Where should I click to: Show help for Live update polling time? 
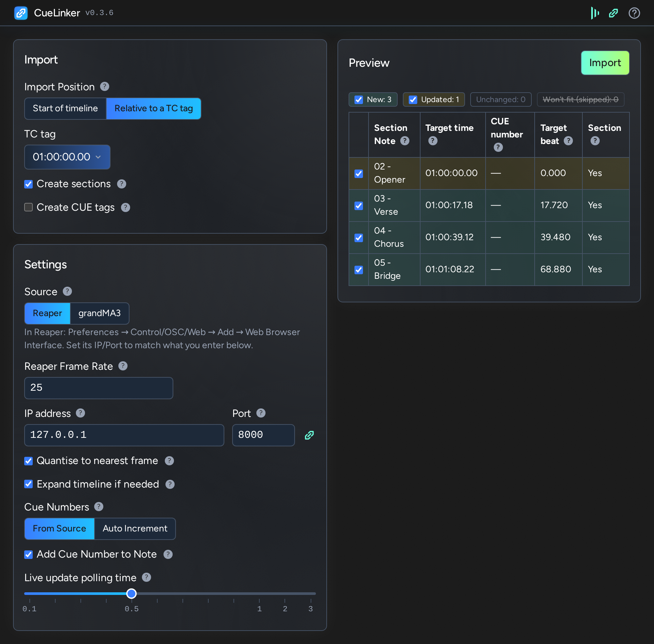(146, 577)
